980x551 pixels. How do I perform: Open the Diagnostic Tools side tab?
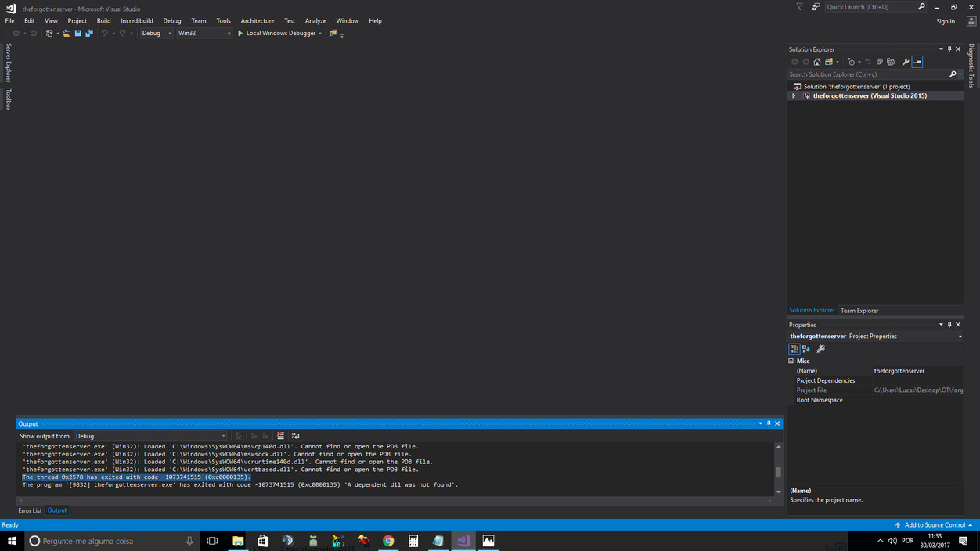971,67
